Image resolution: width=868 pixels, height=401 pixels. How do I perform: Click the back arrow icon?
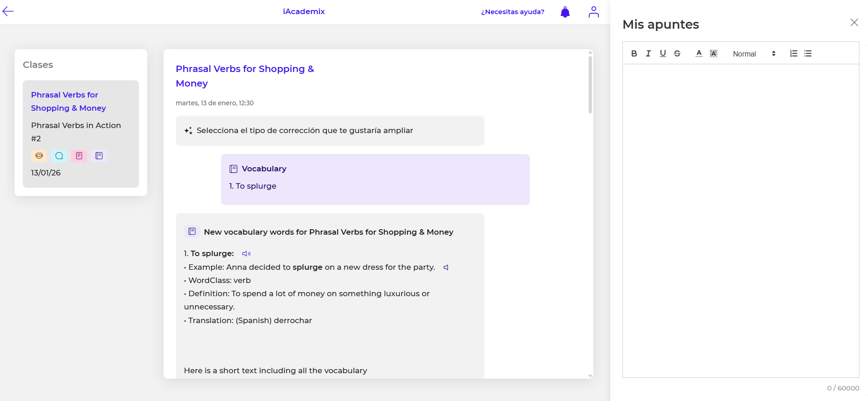click(8, 12)
